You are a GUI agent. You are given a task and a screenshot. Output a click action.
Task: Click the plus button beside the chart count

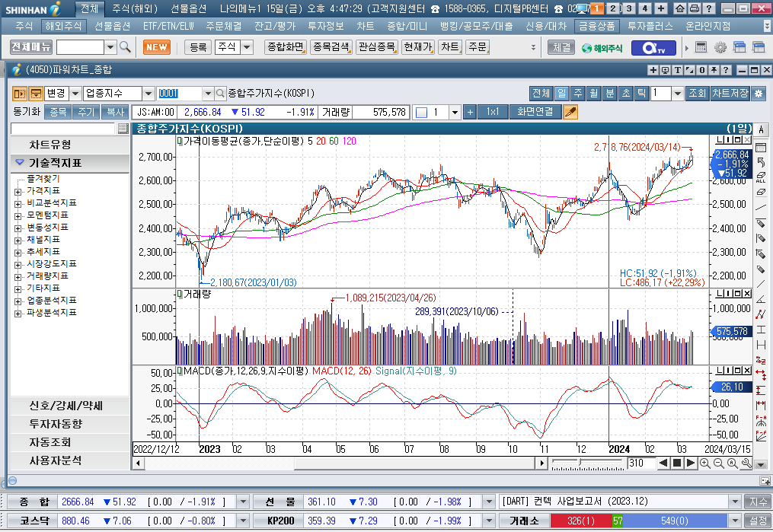pyautogui.click(x=470, y=113)
